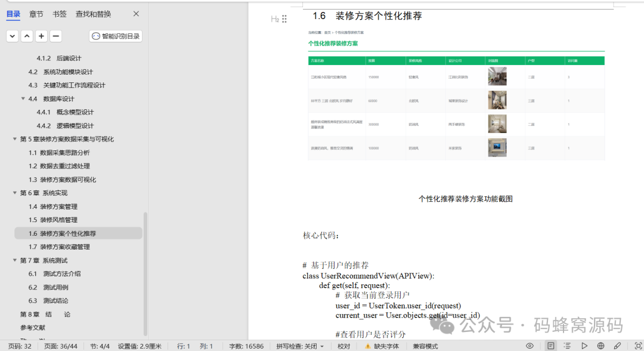Select 1.6 装修方案个性化推荐 in outline pane
The height and width of the screenshot is (351, 644).
78,233
